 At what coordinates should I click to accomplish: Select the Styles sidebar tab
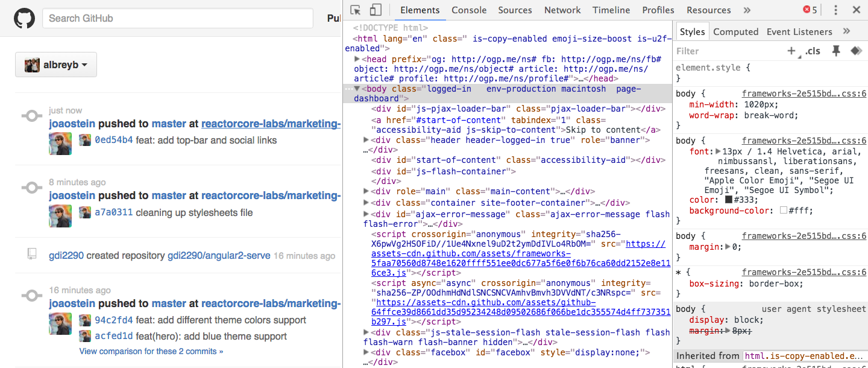692,32
